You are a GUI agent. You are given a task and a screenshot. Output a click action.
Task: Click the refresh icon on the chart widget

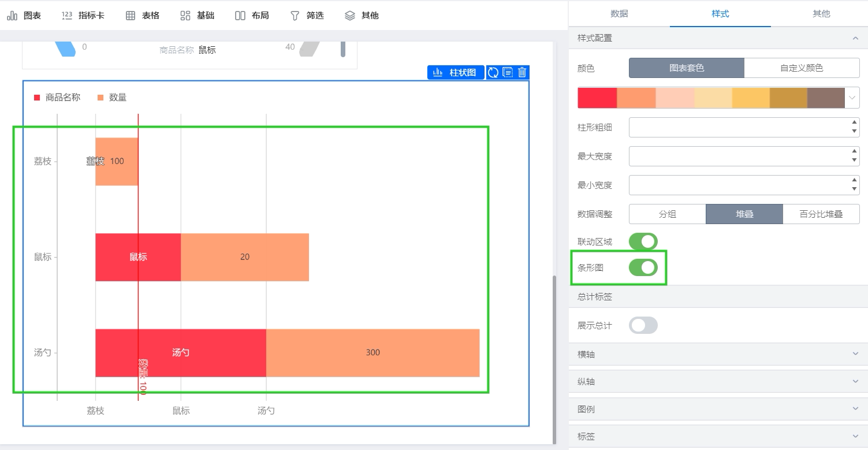coord(493,72)
